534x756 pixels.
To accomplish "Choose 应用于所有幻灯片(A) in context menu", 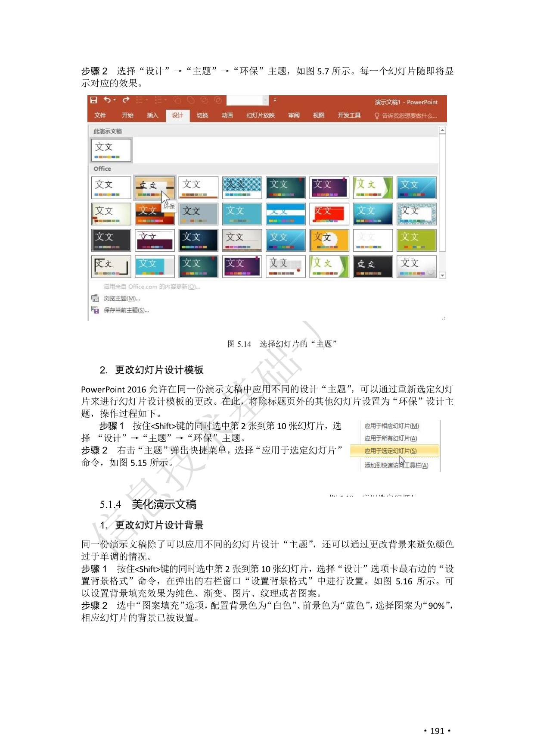I will [x=391, y=438].
